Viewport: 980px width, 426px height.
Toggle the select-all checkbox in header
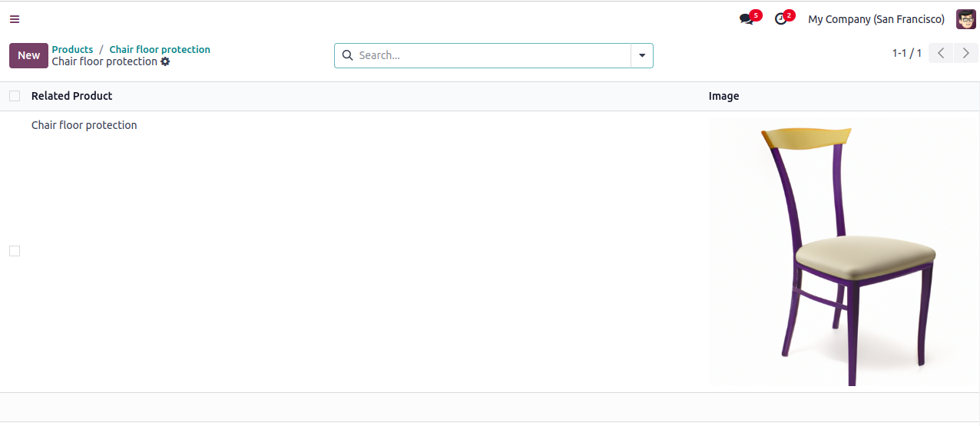(x=15, y=96)
